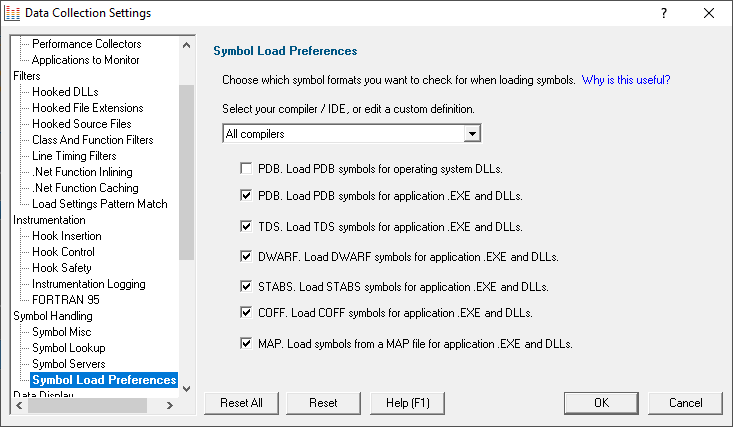Open the Why is this useful link
Image resolution: width=733 pixels, height=427 pixels.
click(626, 80)
